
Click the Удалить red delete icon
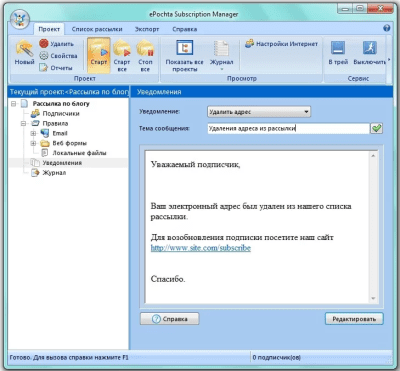click(x=44, y=44)
